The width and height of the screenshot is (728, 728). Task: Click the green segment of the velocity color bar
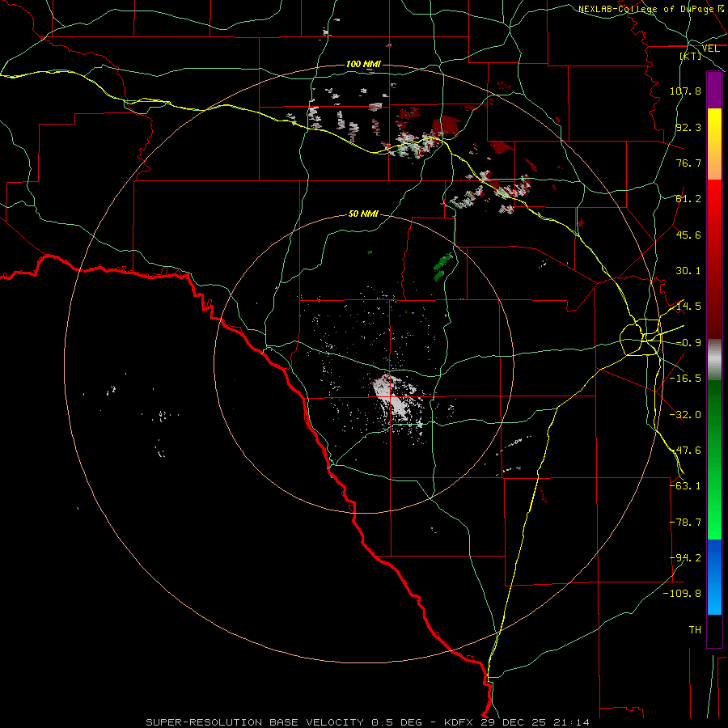click(x=714, y=459)
